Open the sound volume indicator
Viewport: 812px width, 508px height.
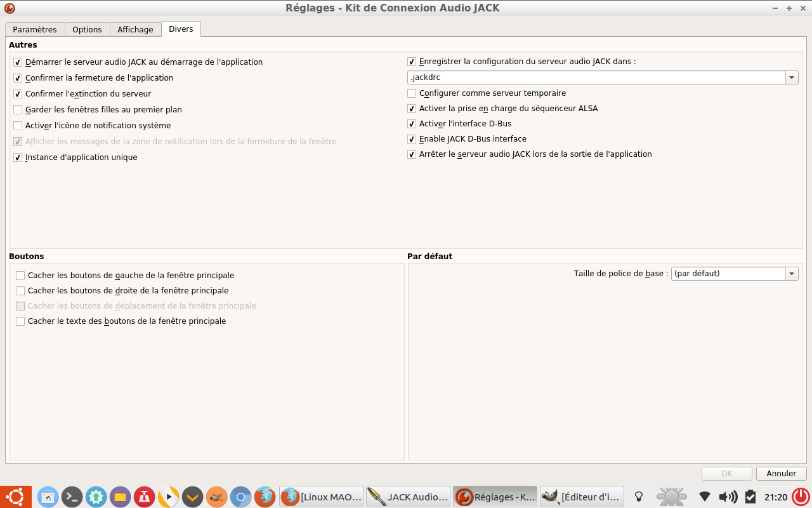click(x=728, y=497)
